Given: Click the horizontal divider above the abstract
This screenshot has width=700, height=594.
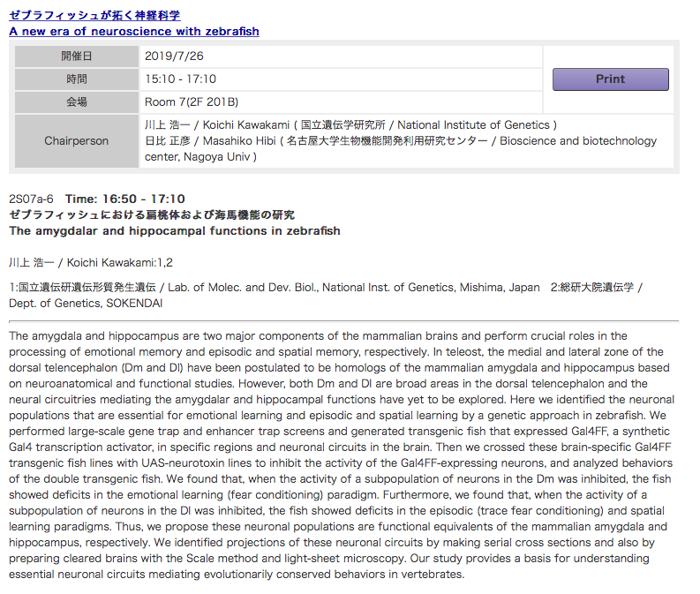Looking at the screenshot, I should click(343, 320).
